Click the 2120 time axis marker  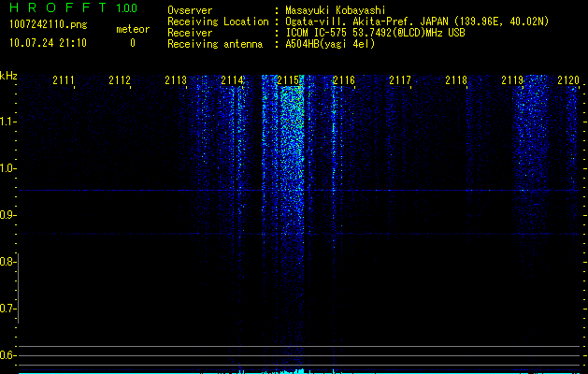(x=568, y=79)
